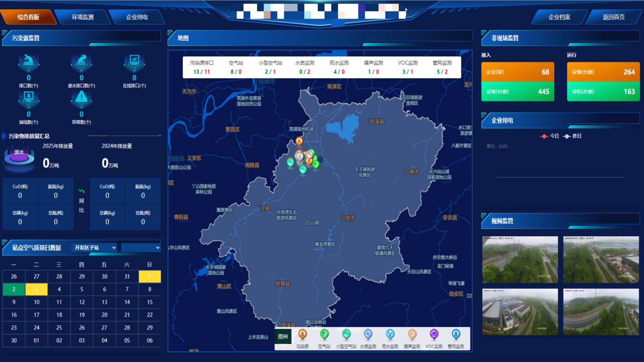Click the 异常数 warning triangle icon
644x362 pixels.
click(x=81, y=98)
